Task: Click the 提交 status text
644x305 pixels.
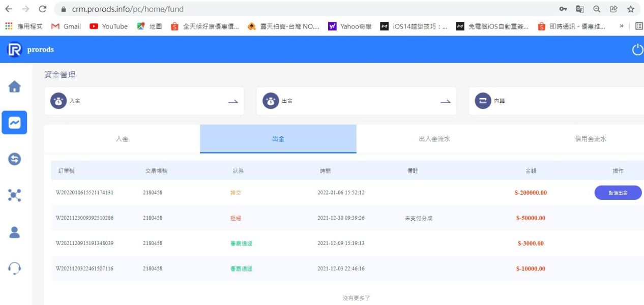Action: pos(236,193)
